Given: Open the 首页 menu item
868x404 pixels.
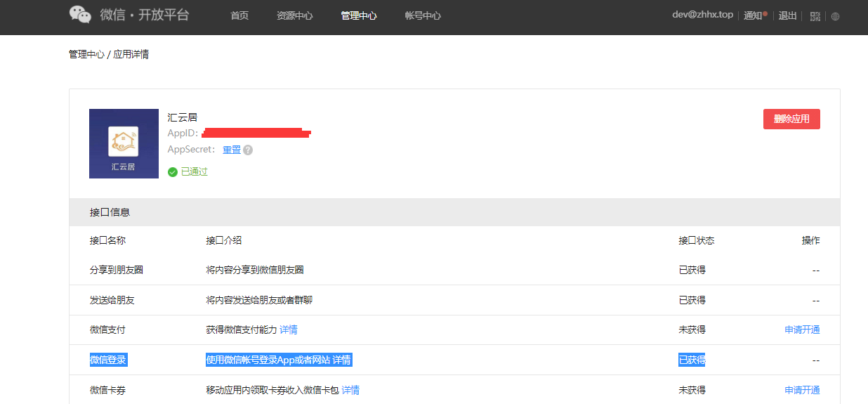Looking at the screenshot, I should coord(239,15).
